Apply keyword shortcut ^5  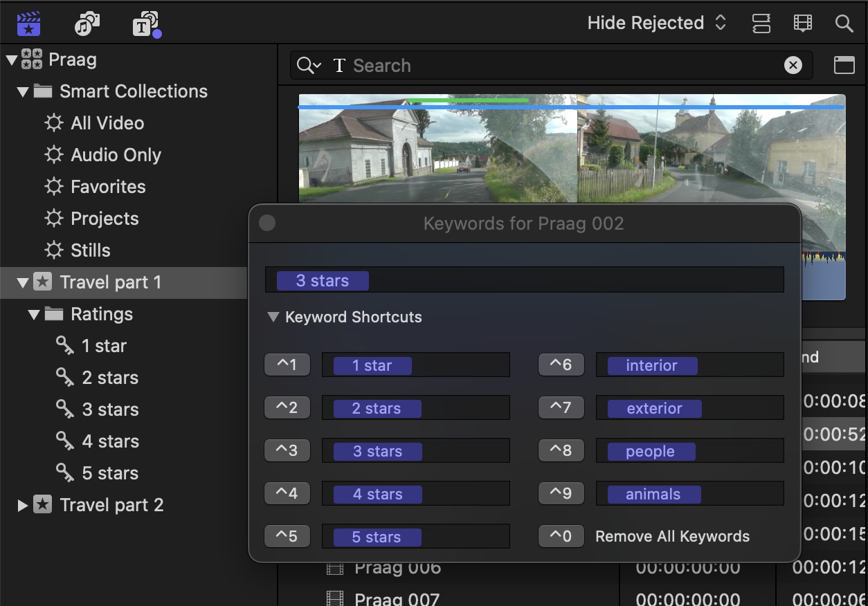click(287, 536)
